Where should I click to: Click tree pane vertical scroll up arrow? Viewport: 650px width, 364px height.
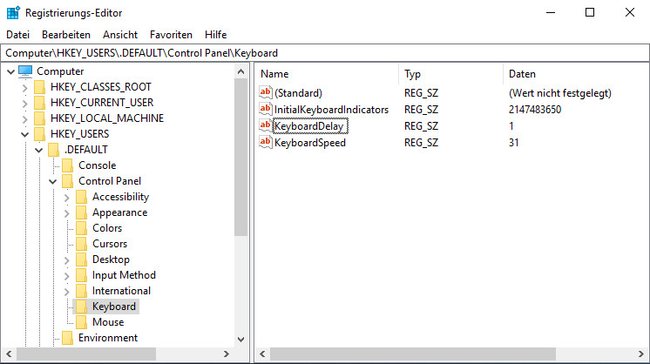241,71
